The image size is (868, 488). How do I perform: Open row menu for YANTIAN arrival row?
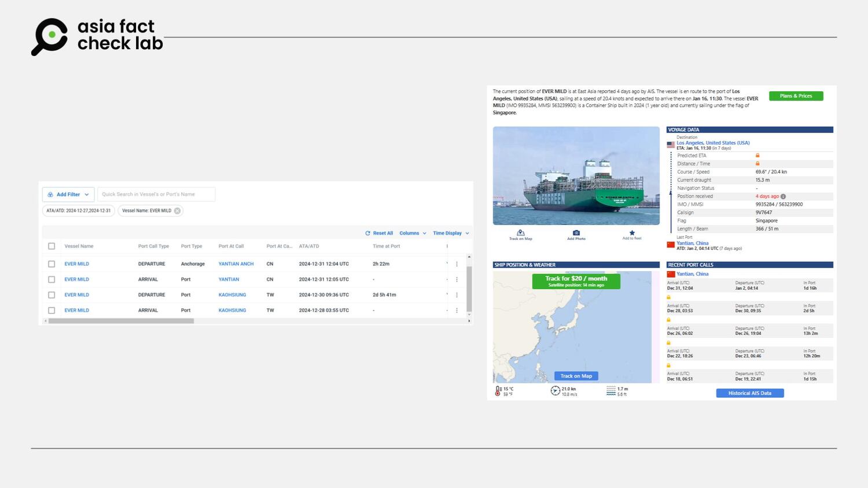457,279
